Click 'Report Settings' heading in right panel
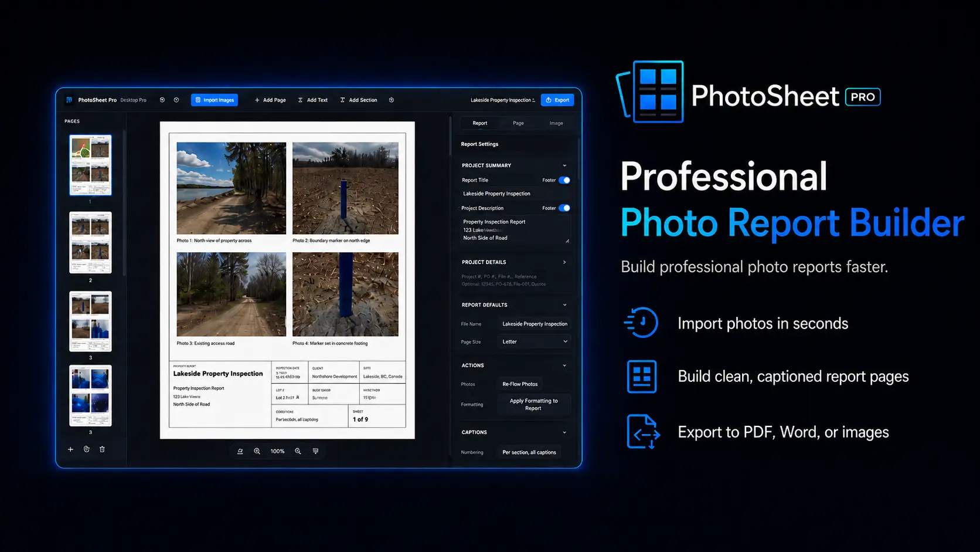The height and width of the screenshot is (552, 980). [x=479, y=144]
